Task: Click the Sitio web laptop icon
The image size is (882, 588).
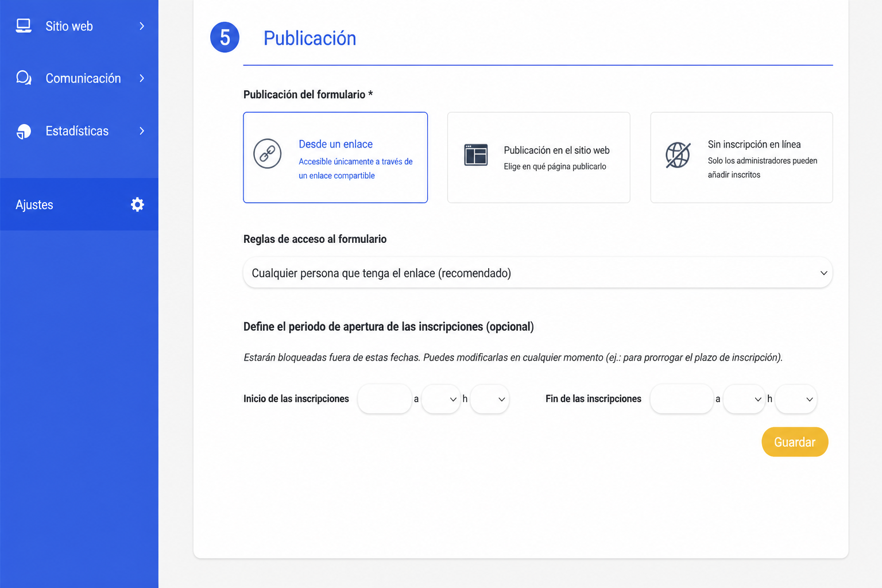Action: [24, 26]
